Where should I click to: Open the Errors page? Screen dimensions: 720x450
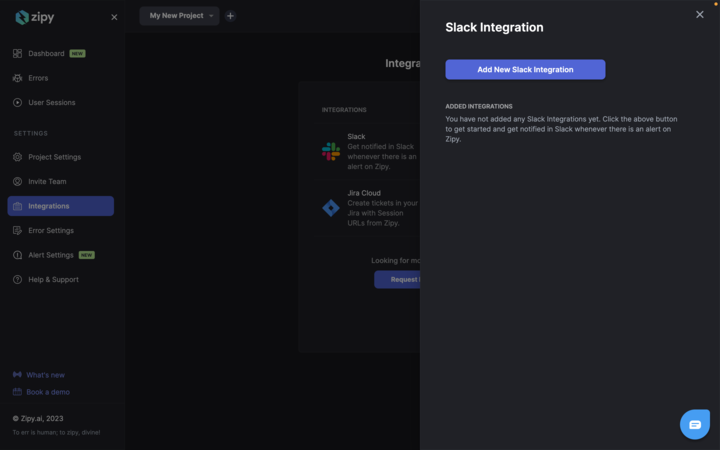(x=38, y=78)
